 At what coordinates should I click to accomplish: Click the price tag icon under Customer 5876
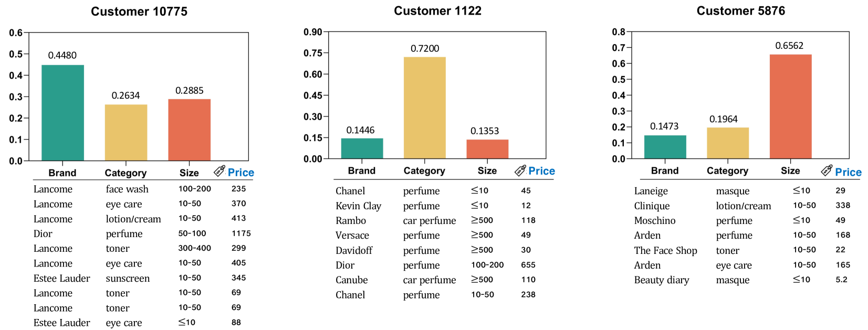point(827,170)
